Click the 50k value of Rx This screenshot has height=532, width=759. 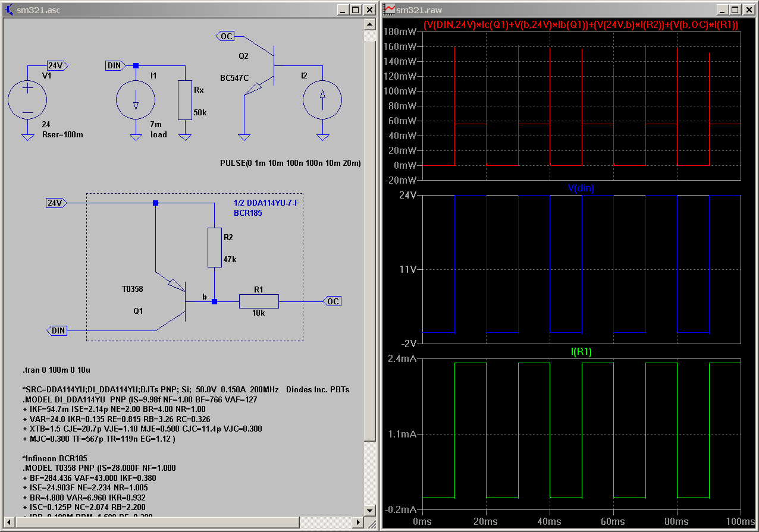pos(200,112)
